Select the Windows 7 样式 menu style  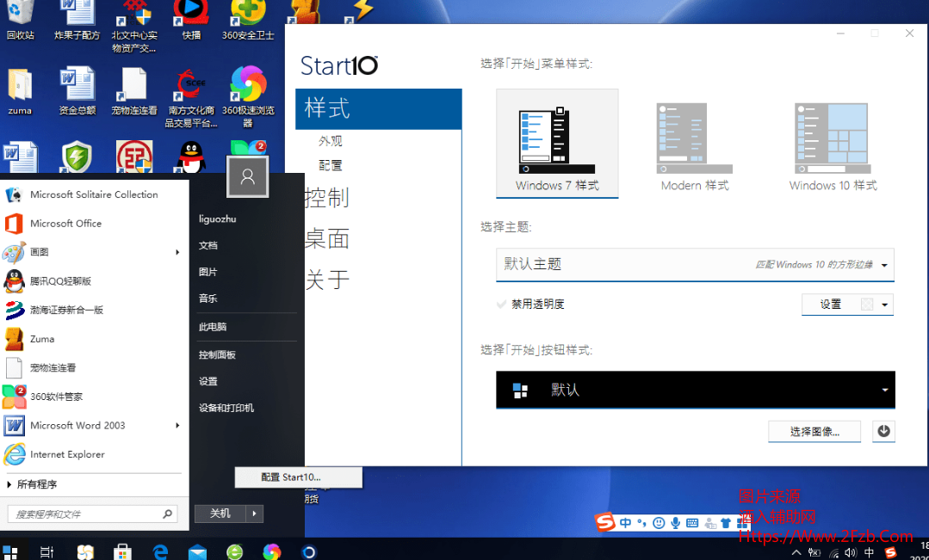click(x=557, y=143)
